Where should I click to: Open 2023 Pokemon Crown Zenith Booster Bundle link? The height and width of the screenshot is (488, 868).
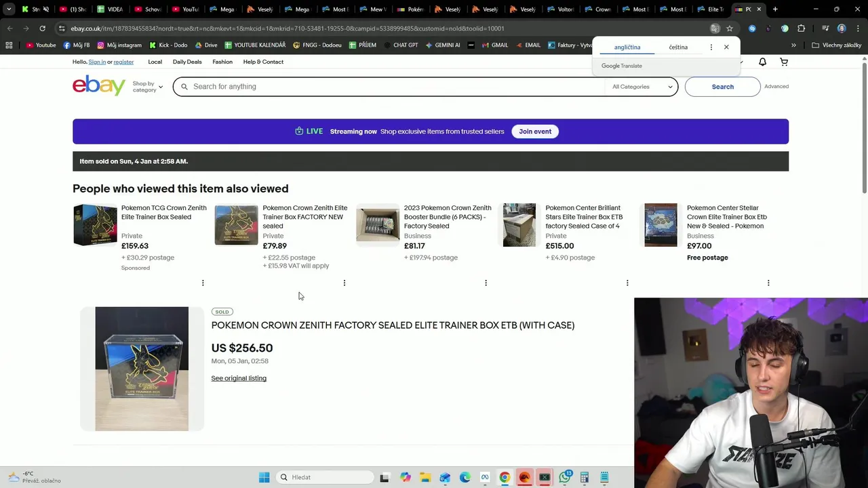[448, 217]
